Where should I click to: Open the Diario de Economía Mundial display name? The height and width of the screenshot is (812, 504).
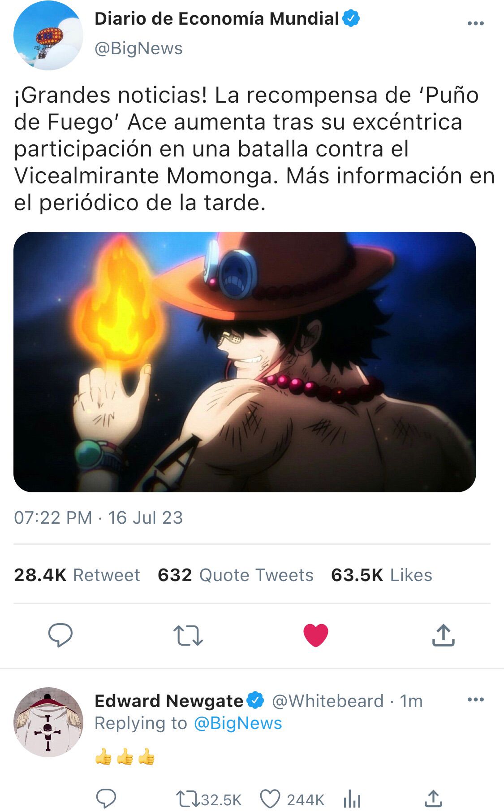217,19
